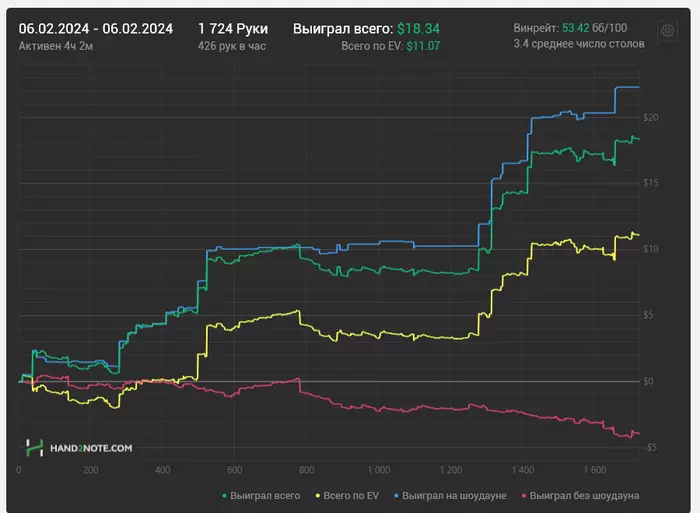Viewport: 700px width, 513px height.
Task: Click the EV total value $11.07
Action: (423, 46)
